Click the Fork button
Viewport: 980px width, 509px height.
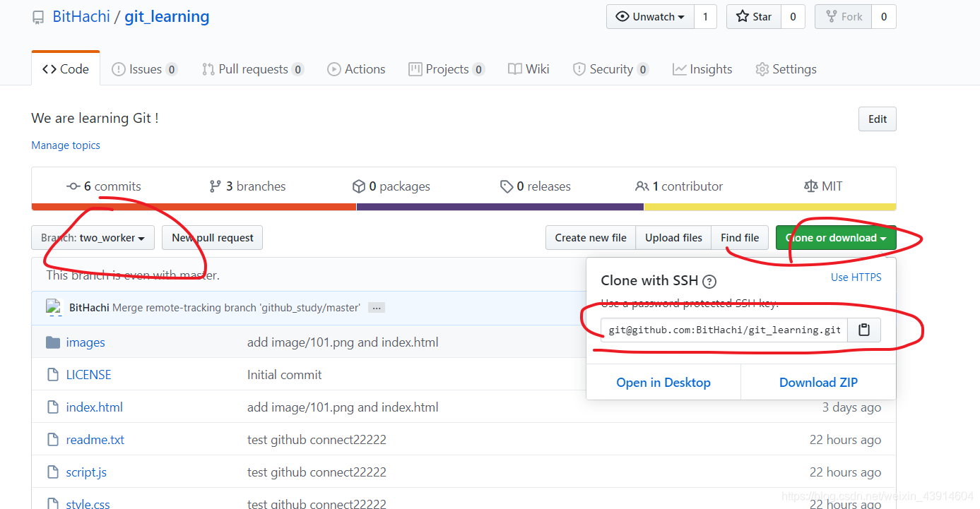[x=843, y=17]
